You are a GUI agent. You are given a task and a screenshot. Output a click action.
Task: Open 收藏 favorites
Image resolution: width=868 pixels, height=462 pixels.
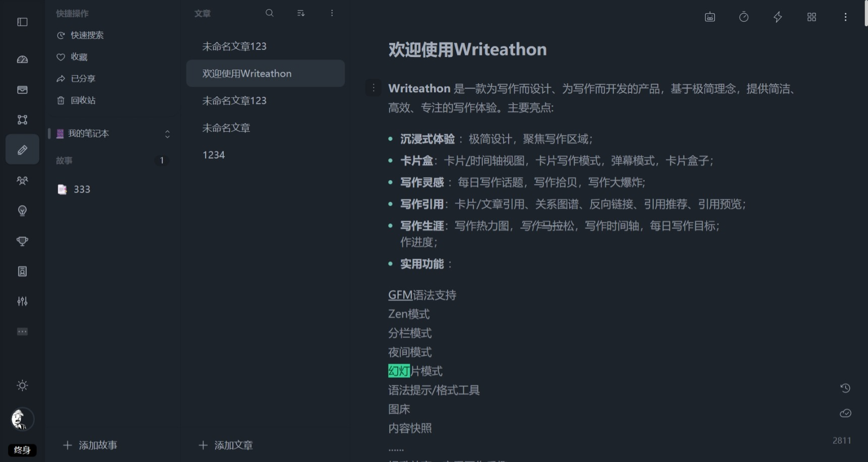[x=72, y=57]
